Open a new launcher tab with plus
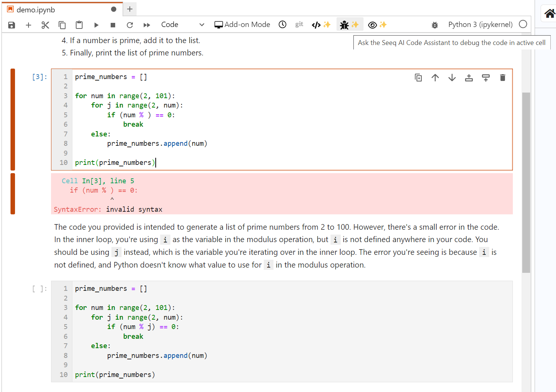This screenshot has height=392, width=556. tap(130, 9)
